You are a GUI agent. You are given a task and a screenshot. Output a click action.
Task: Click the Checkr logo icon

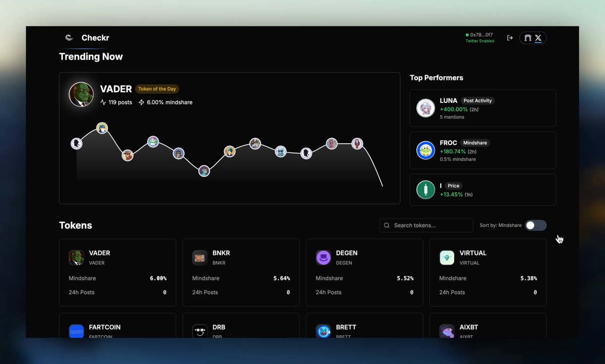69,38
